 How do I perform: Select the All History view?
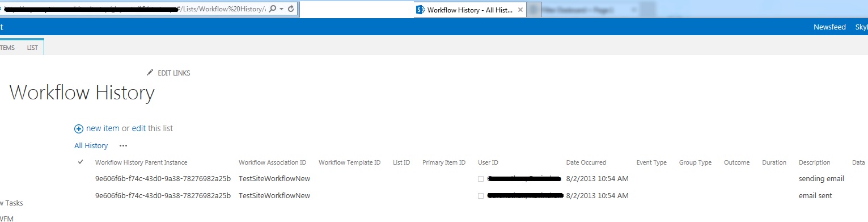coord(91,146)
